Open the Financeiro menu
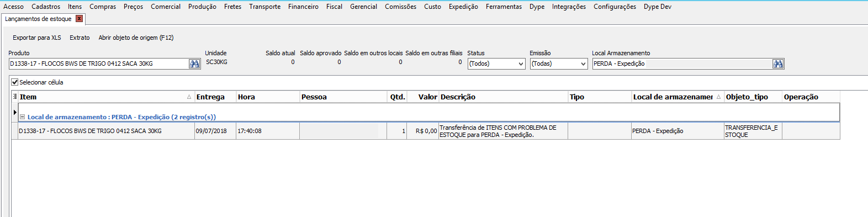 coord(303,7)
